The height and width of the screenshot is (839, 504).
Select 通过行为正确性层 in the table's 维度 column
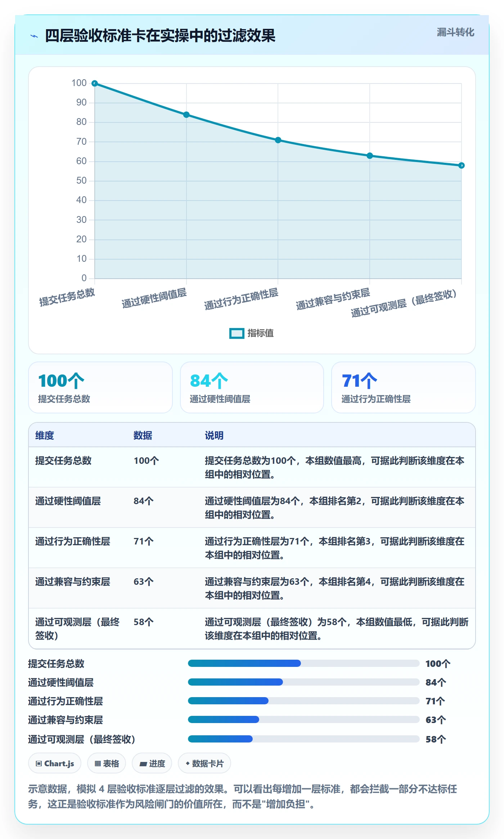tap(73, 541)
